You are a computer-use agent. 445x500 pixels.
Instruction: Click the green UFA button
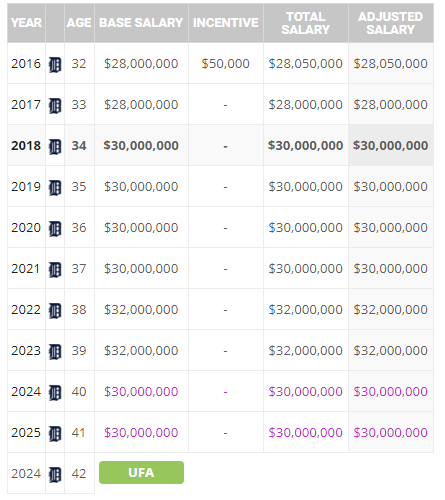141,472
